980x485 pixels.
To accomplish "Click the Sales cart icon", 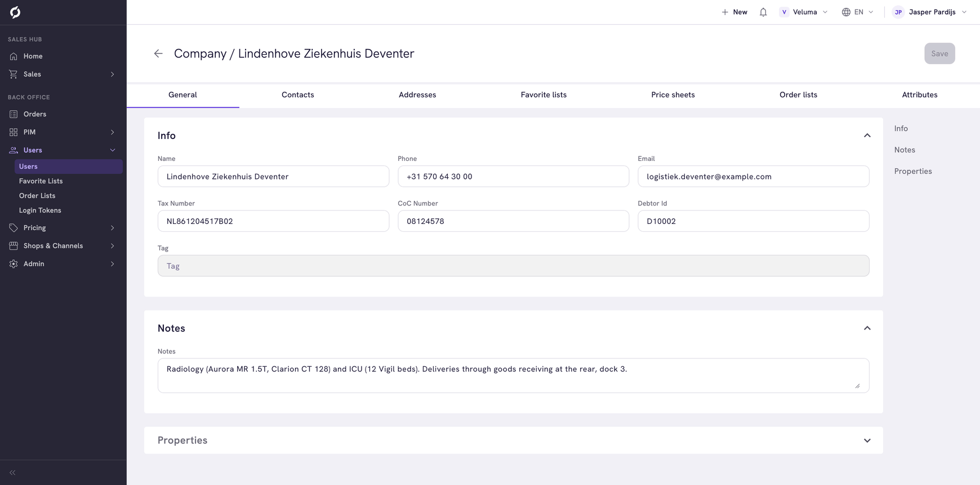I will pyautogui.click(x=14, y=74).
